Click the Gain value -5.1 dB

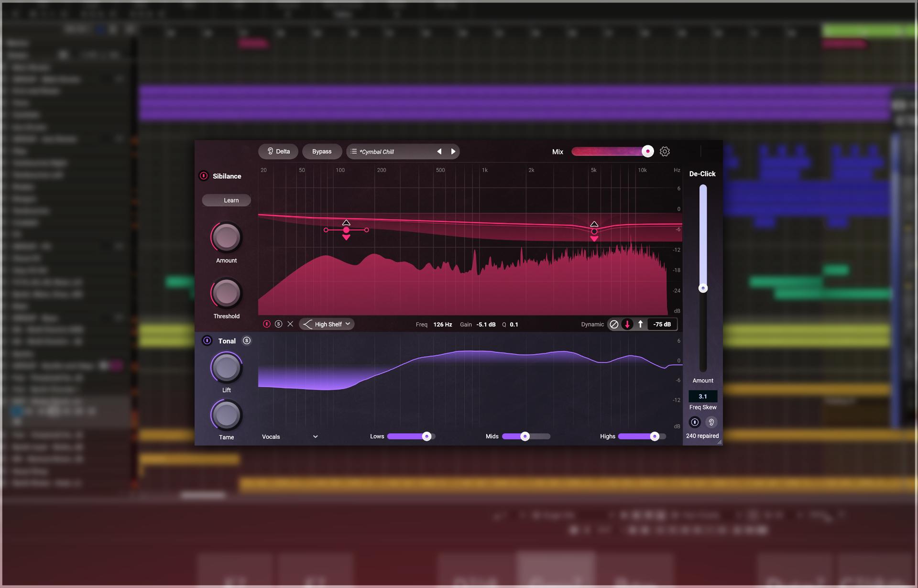[x=486, y=325]
